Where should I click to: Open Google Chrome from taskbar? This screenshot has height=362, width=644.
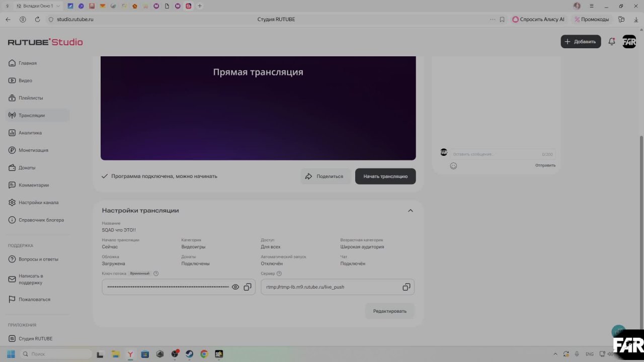(x=204, y=354)
